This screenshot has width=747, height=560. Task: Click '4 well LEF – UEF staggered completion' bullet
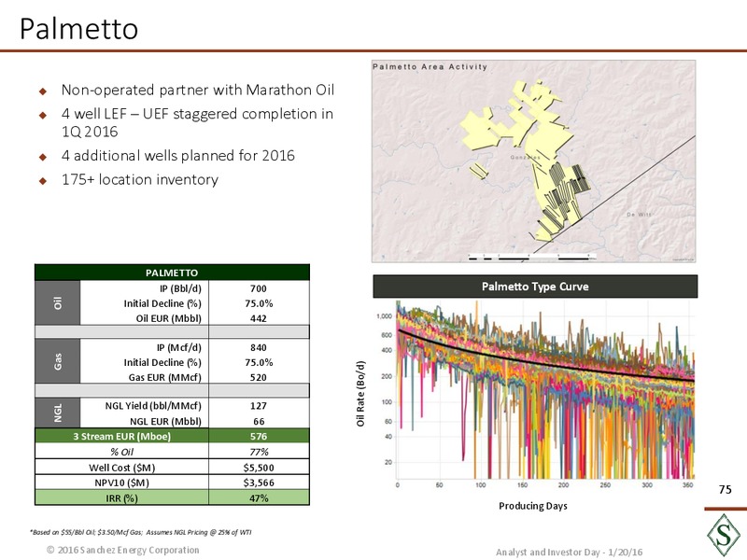coord(197,122)
